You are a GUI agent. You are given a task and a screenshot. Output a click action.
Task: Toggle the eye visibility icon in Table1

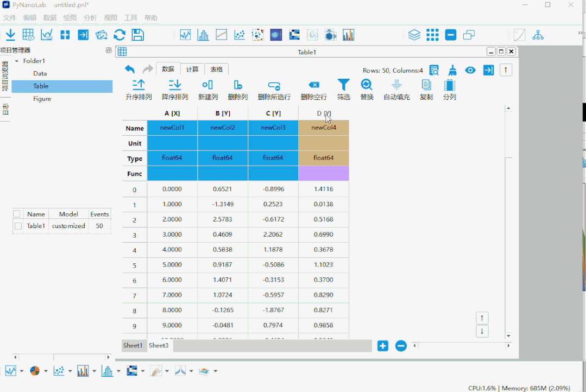pyautogui.click(x=470, y=70)
